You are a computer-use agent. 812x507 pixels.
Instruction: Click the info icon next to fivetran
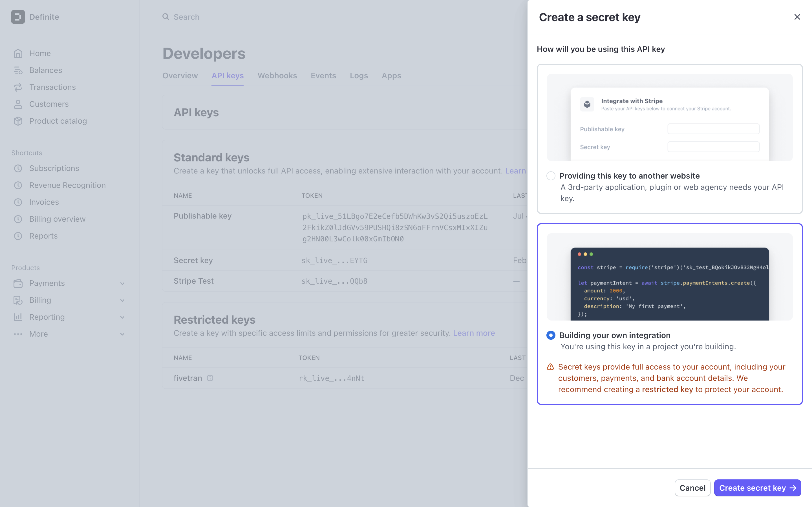(x=210, y=378)
